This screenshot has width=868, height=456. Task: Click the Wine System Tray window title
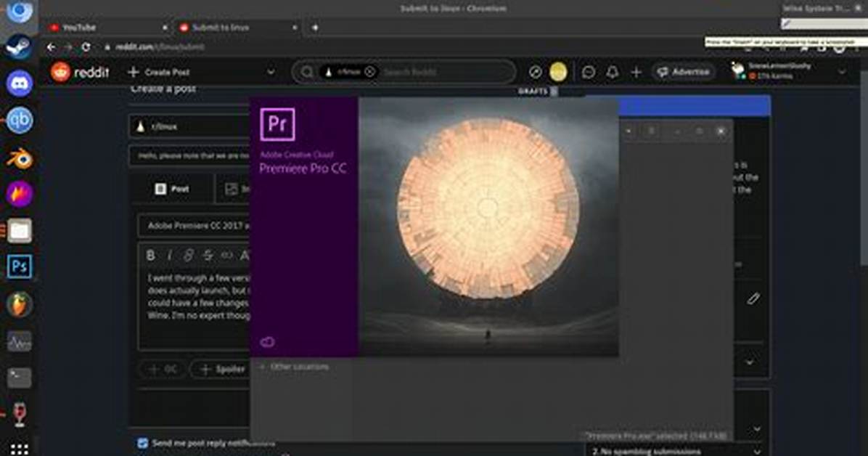point(816,8)
